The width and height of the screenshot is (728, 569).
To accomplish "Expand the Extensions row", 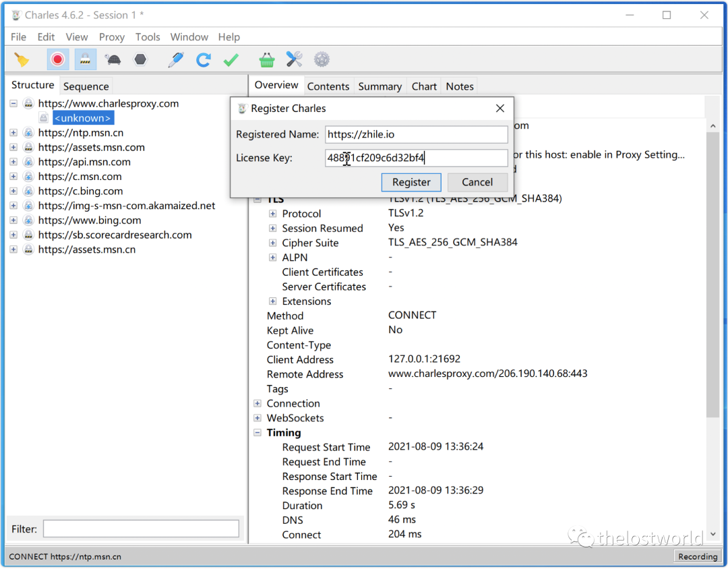I will click(272, 301).
